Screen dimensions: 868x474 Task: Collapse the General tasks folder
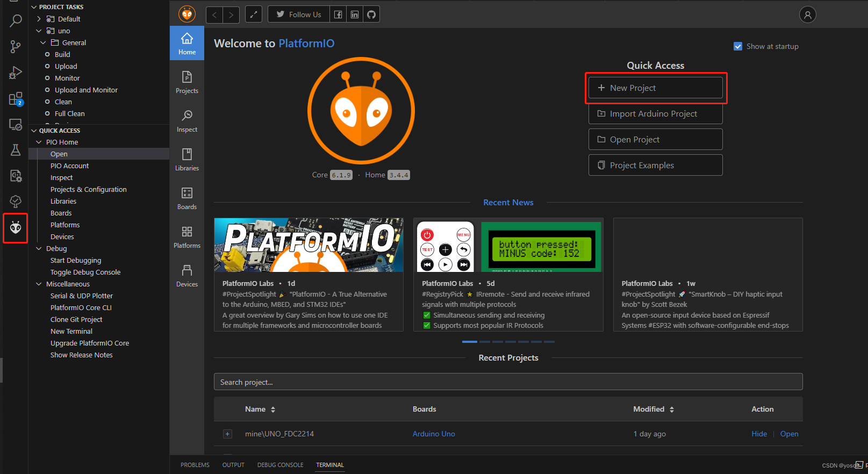[43, 42]
